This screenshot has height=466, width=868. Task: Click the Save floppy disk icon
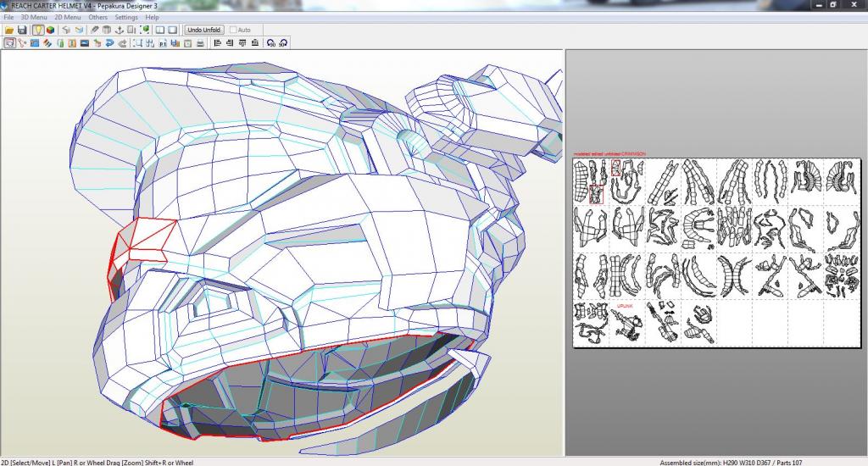[x=22, y=30]
